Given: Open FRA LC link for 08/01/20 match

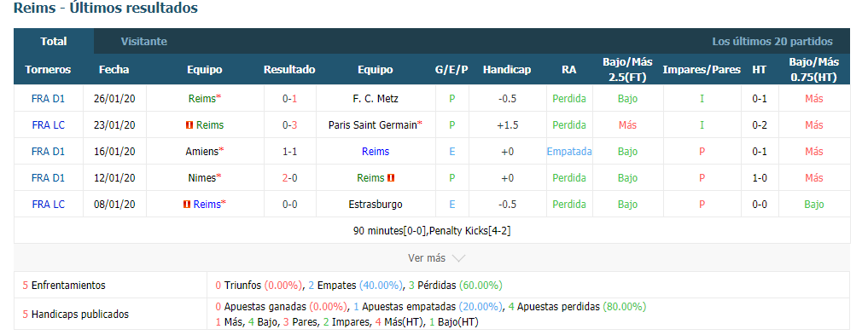Looking at the screenshot, I should [x=48, y=205].
